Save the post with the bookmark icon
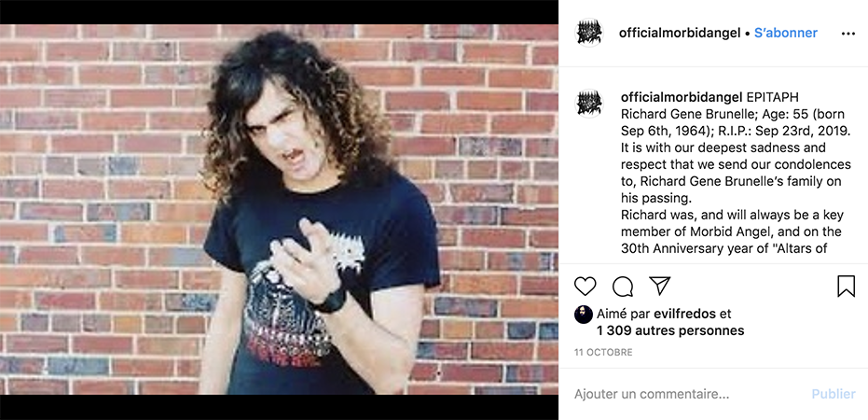 tap(846, 286)
